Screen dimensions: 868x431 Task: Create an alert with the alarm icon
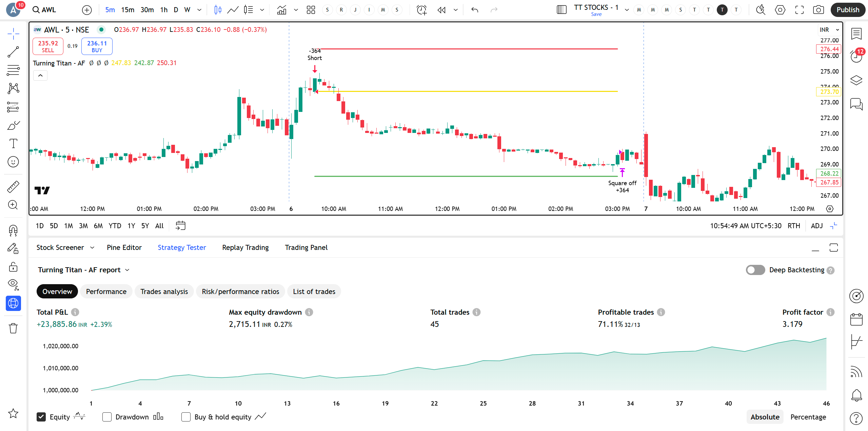[421, 10]
